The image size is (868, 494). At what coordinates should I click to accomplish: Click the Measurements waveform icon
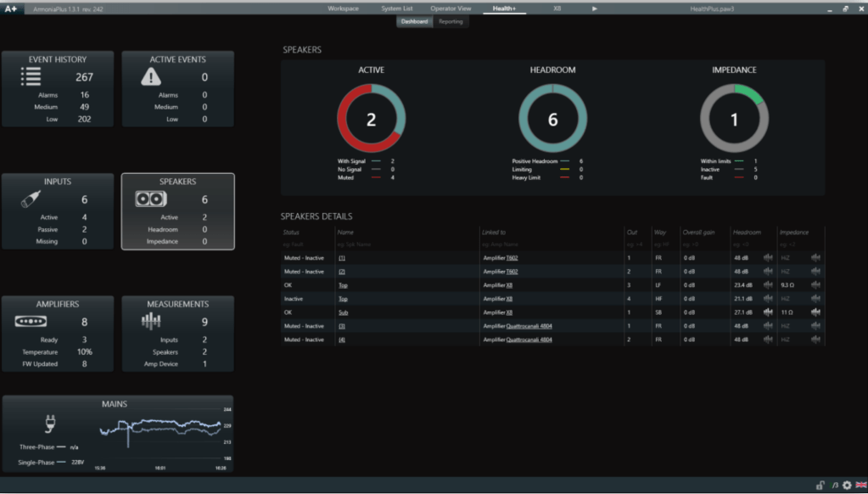(151, 322)
